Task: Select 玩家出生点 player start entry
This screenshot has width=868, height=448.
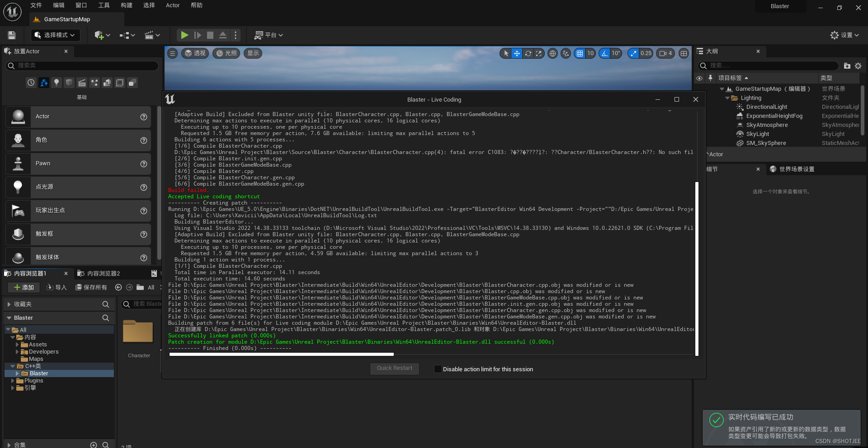Action: click(x=78, y=210)
